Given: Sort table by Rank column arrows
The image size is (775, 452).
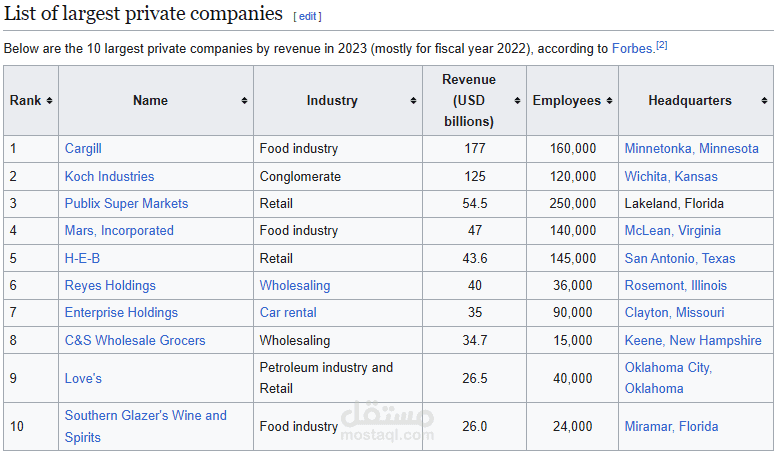Looking at the screenshot, I should pyautogui.click(x=49, y=100).
